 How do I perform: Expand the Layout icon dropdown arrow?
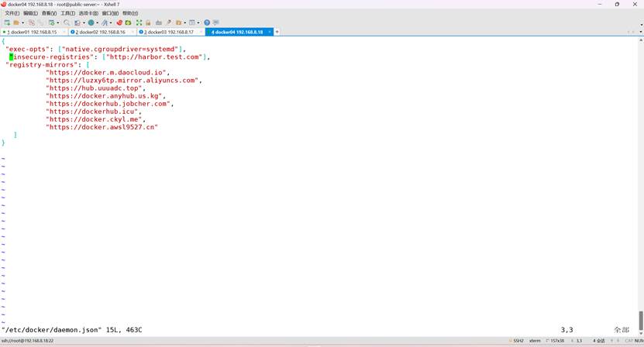pos(198,22)
